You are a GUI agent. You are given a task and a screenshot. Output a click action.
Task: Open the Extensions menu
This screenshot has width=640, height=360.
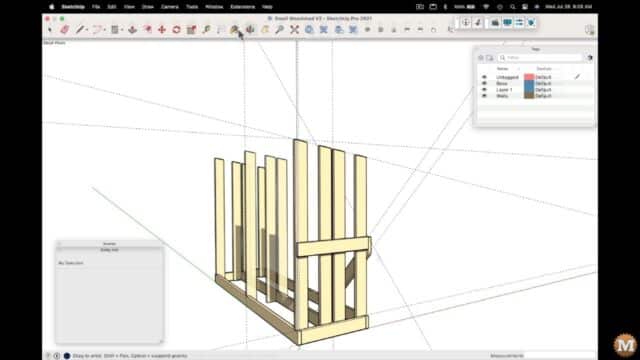tap(242, 7)
